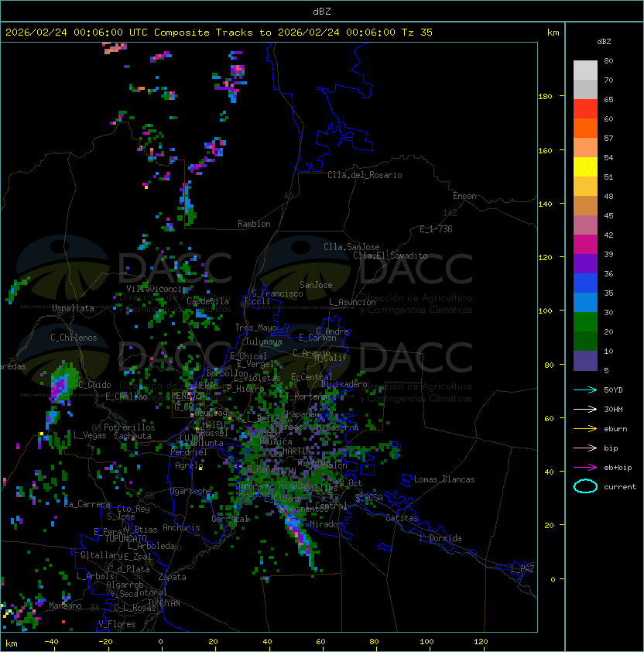Image resolution: width=644 pixels, height=652 pixels.
Task: Pick the dark orange 57-60 dBZ swatch
Action: pos(585,128)
